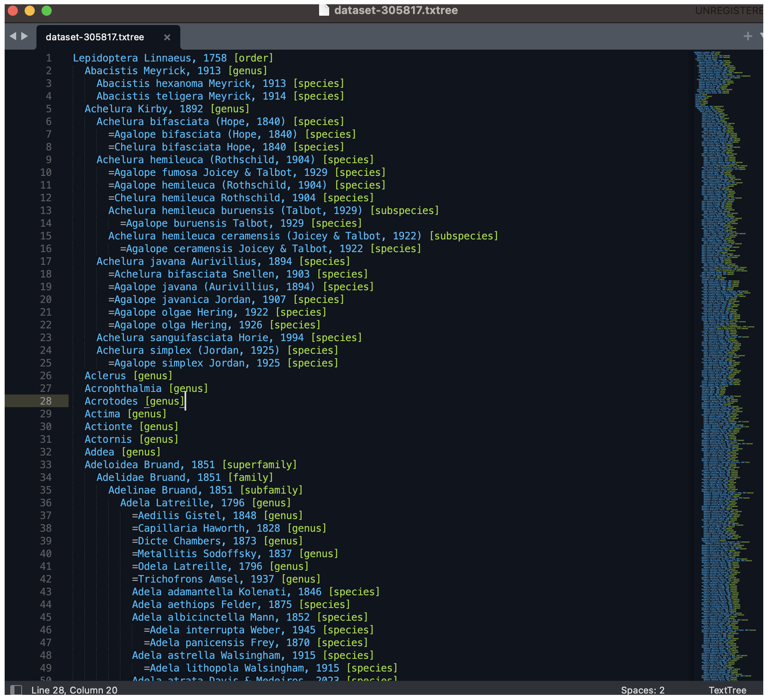Click the Adeloidea Bruand superfamily line
768x700 pixels.
pyautogui.click(x=190, y=465)
